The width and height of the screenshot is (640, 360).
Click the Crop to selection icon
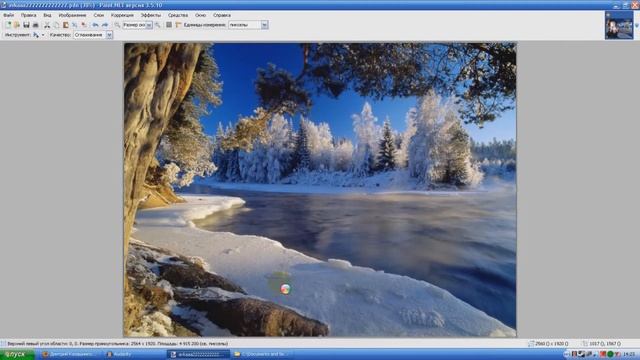75,25
